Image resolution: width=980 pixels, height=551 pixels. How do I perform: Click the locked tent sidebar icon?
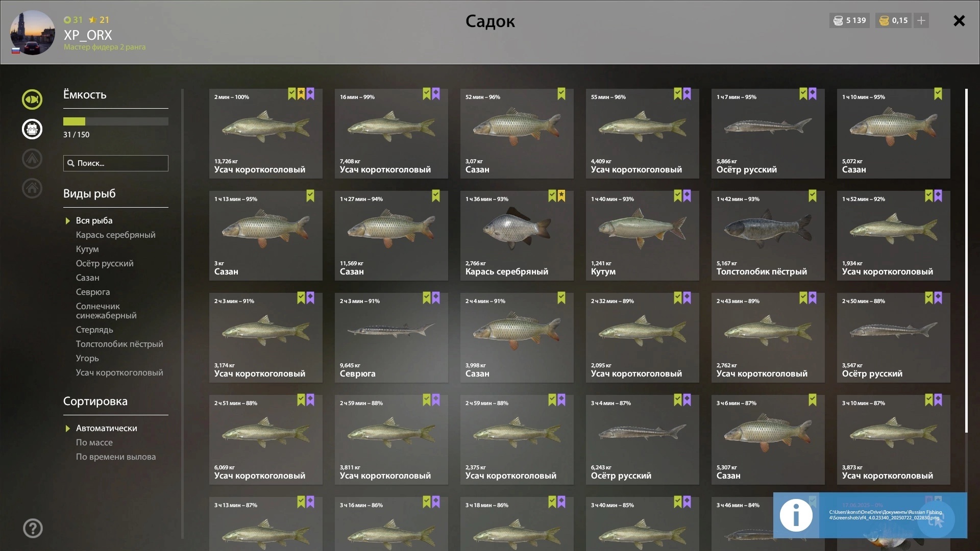[32, 159]
